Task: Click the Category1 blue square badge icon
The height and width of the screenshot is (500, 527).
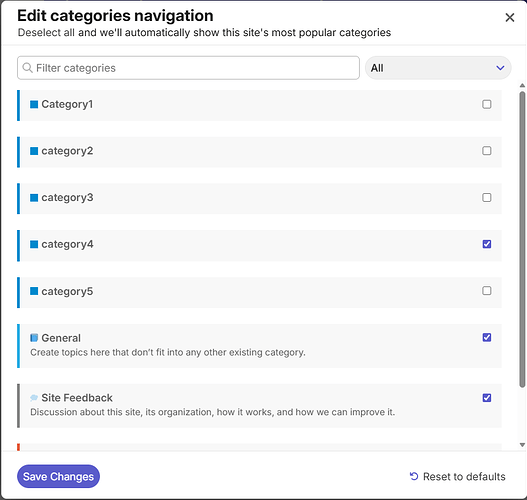Action: point(34,105)
